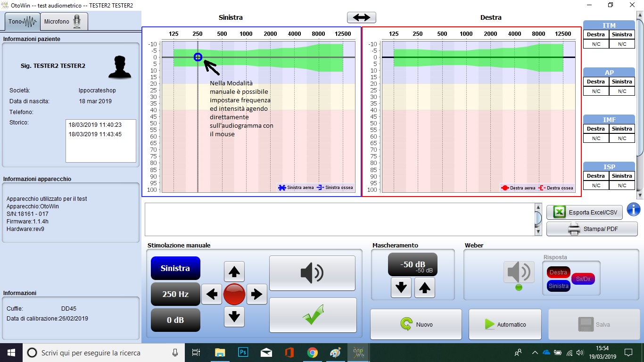Confirm the threshold with the green checkmark icon
This screenshot has height=362, width=644.
coord(313,315)
